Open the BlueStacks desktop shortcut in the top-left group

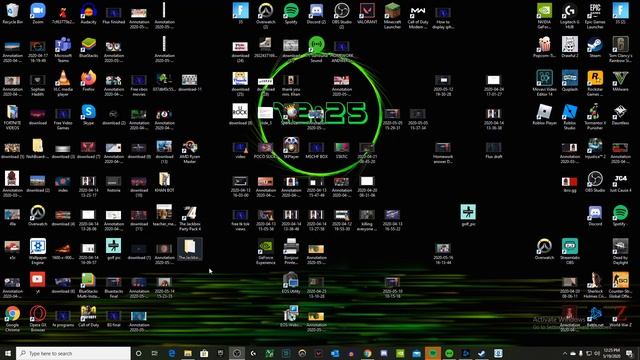tap(88, 47)
